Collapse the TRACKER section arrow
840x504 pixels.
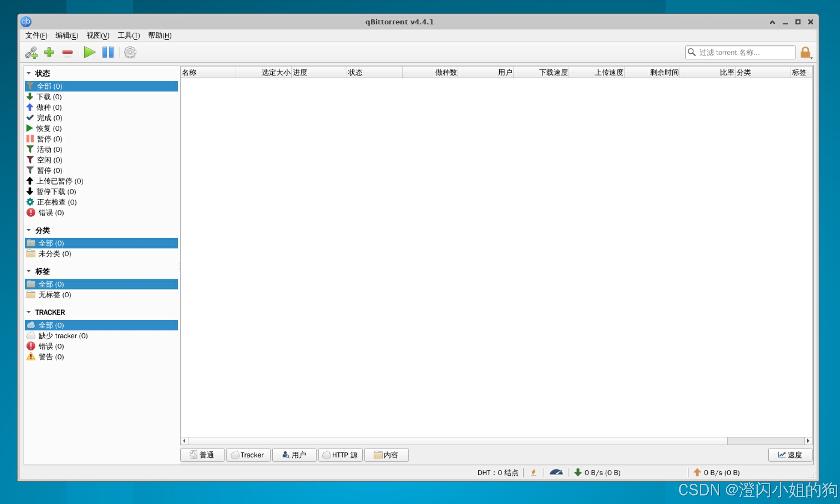[x=29, y=312]
